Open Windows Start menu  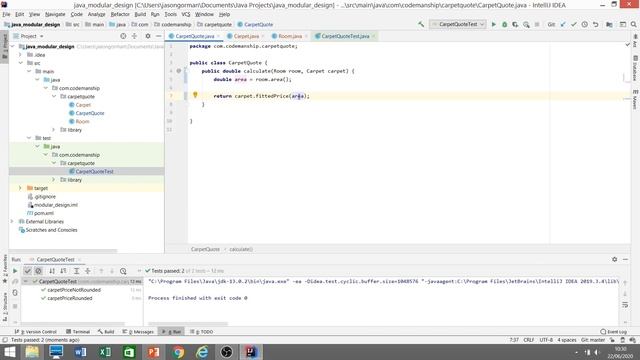click(x=9, y=352)
